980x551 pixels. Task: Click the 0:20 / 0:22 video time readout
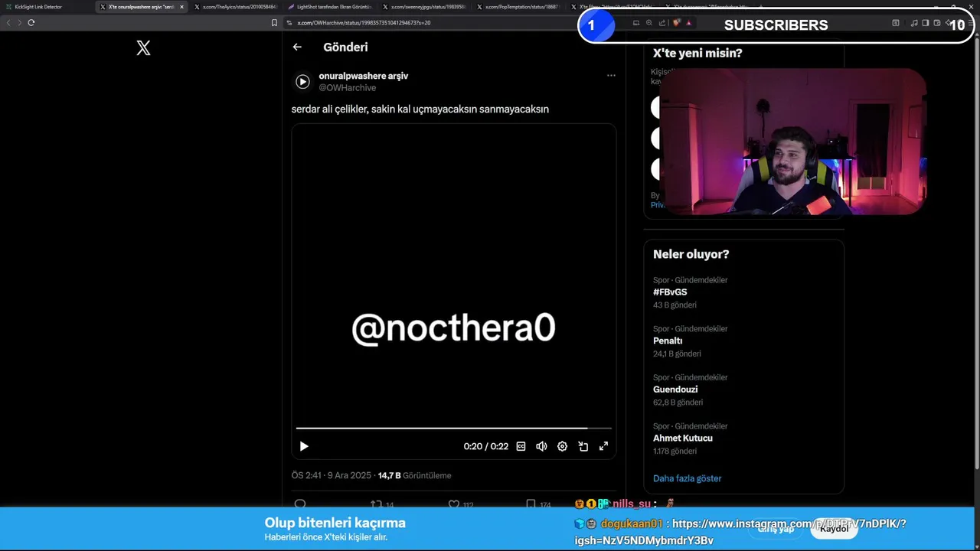click(x=485, y=446)
